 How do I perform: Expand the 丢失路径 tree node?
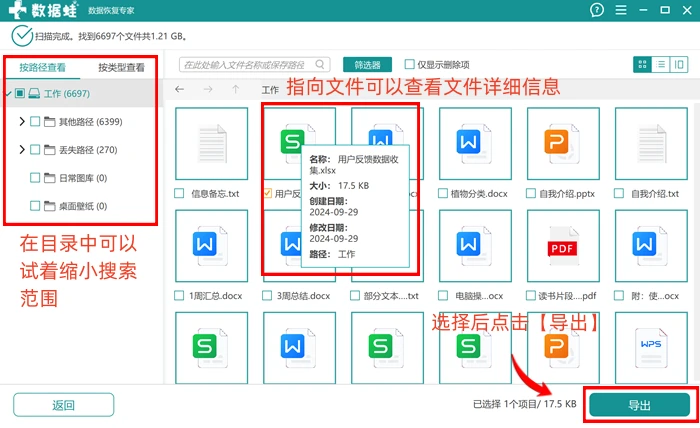tap(21, 150)
